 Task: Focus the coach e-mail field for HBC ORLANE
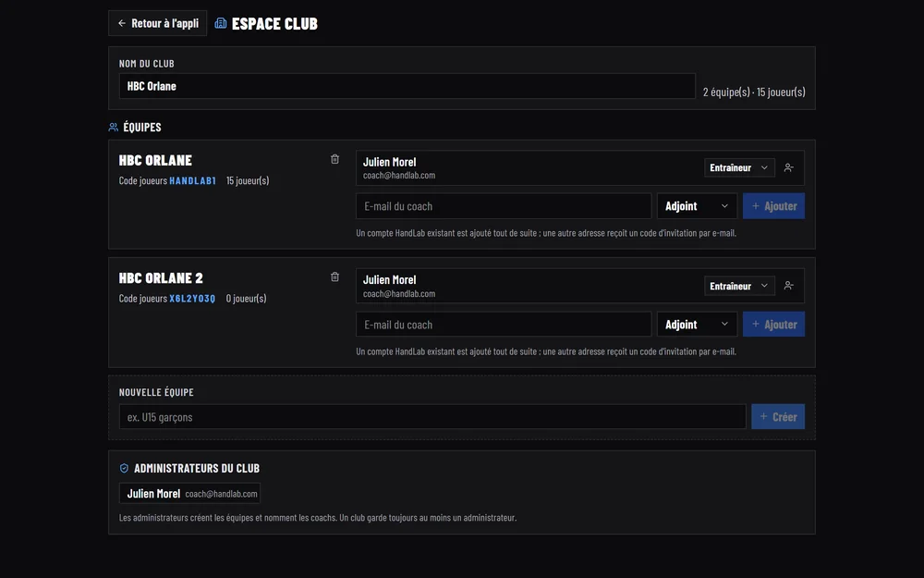click(x=504, y=206)
